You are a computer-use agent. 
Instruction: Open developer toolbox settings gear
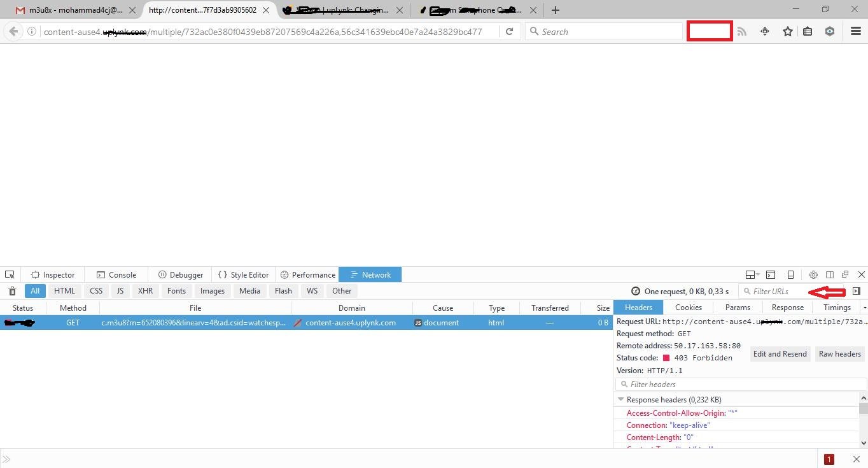813,274
